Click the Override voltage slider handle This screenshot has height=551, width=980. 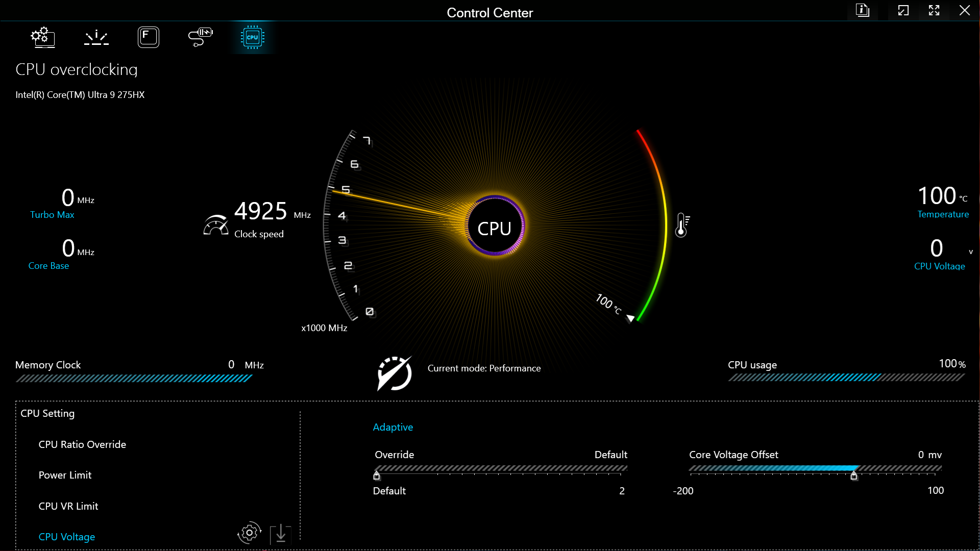click(377, 475)
